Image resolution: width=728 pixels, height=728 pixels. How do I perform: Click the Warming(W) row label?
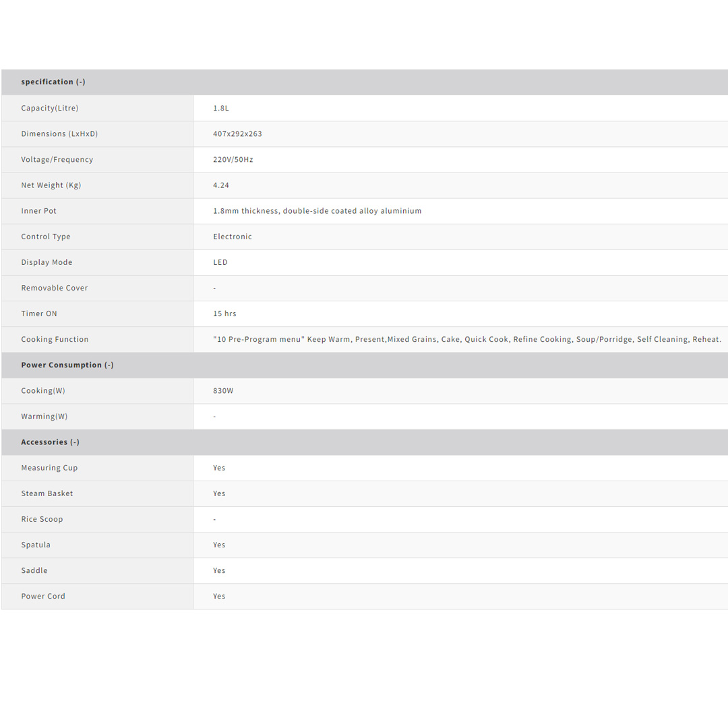point(44,417)
